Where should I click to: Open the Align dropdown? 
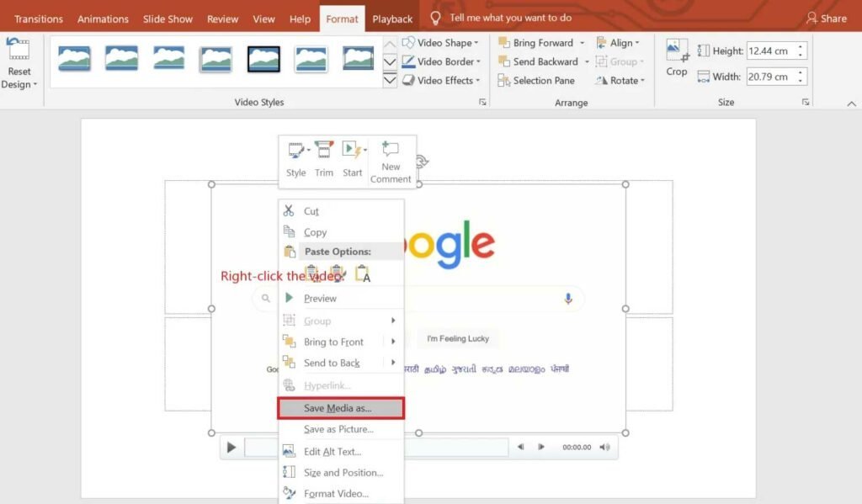pyautogui.click(x=618, y=43)
